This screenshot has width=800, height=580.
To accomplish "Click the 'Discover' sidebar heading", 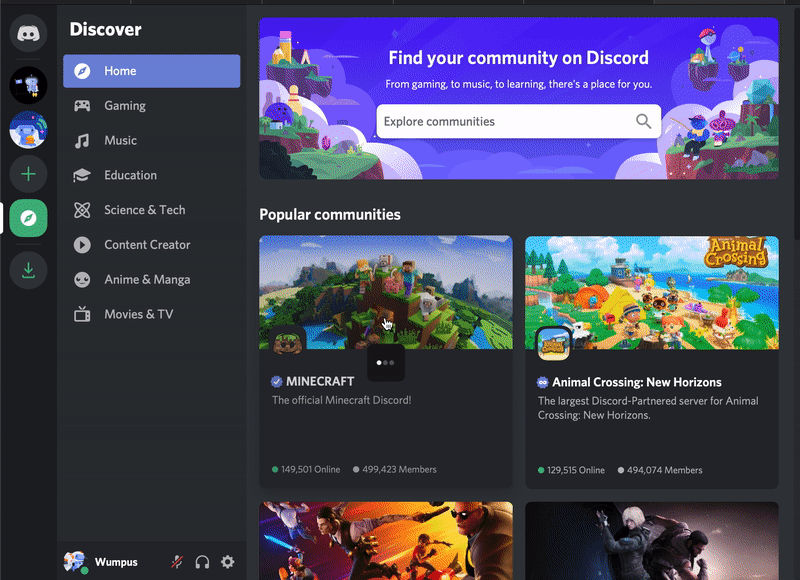I will 105,29.
